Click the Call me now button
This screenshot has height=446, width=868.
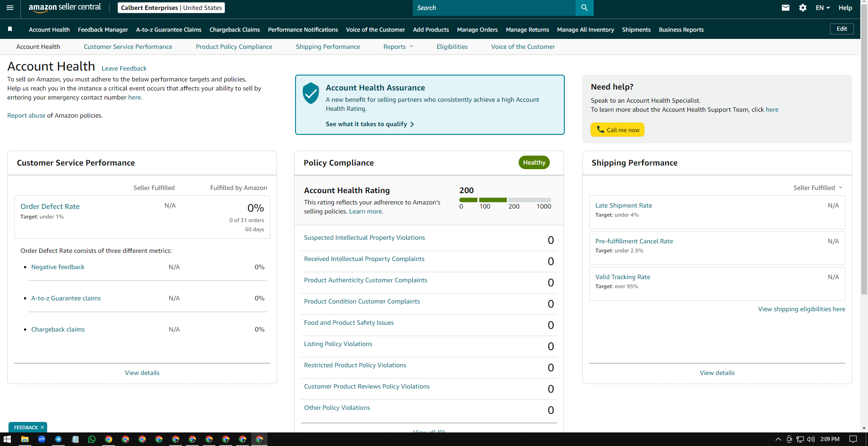(617, 130)
